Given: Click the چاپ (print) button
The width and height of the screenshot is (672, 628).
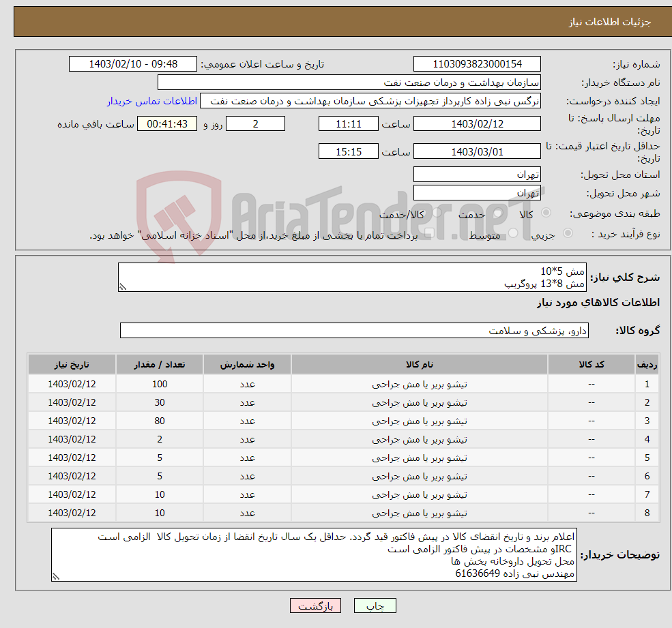Looking at the screenshot, I should coord(375,605).
